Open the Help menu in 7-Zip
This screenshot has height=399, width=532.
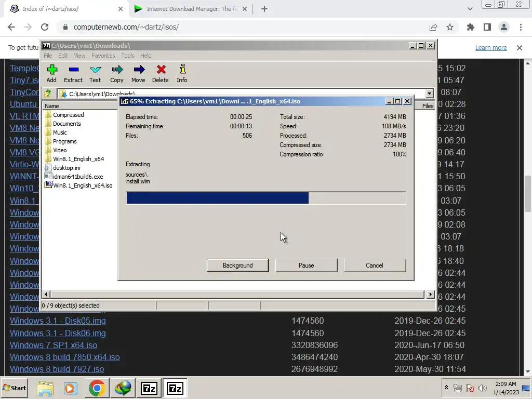(146, 56)
